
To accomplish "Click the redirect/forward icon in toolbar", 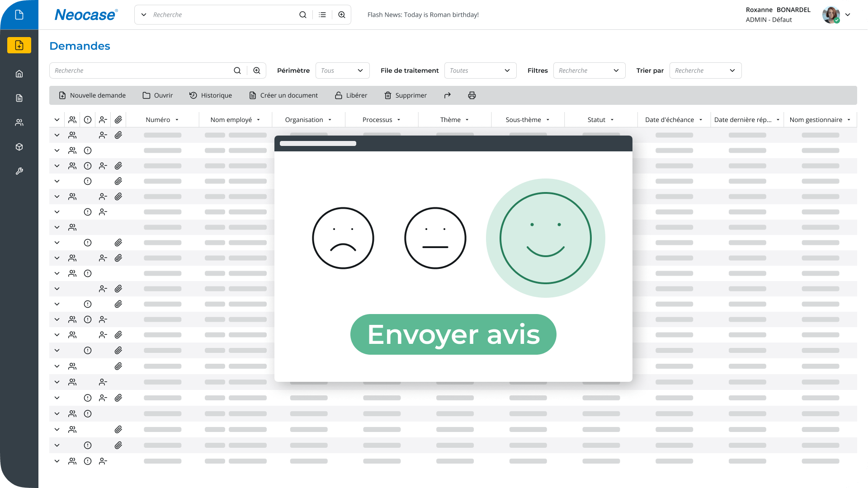I will click(x=448, y=95).
